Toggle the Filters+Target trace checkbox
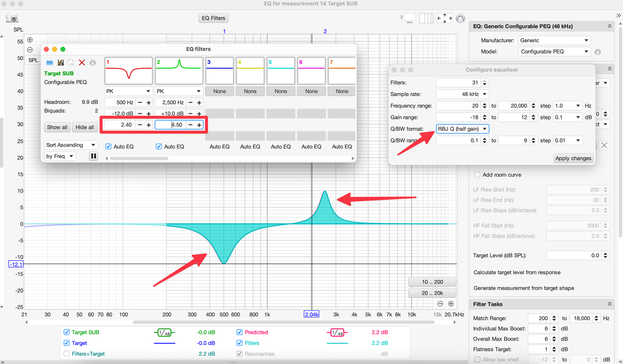Image resolution: width=623 pixels, height=364 pixels. coord(67,354)
